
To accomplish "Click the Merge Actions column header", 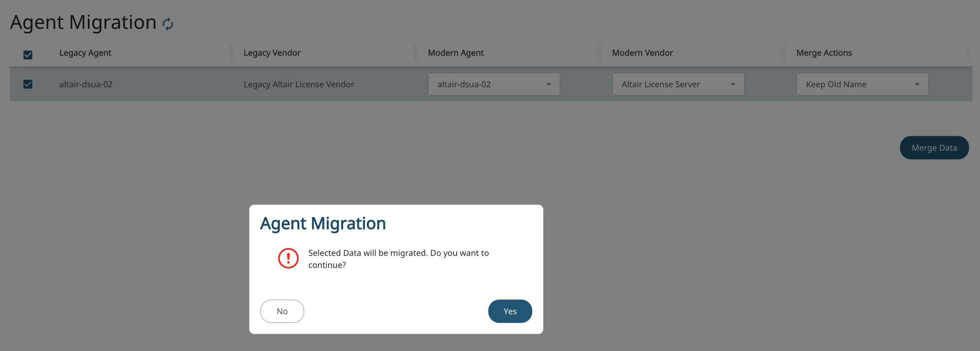I will coord(824,53).
